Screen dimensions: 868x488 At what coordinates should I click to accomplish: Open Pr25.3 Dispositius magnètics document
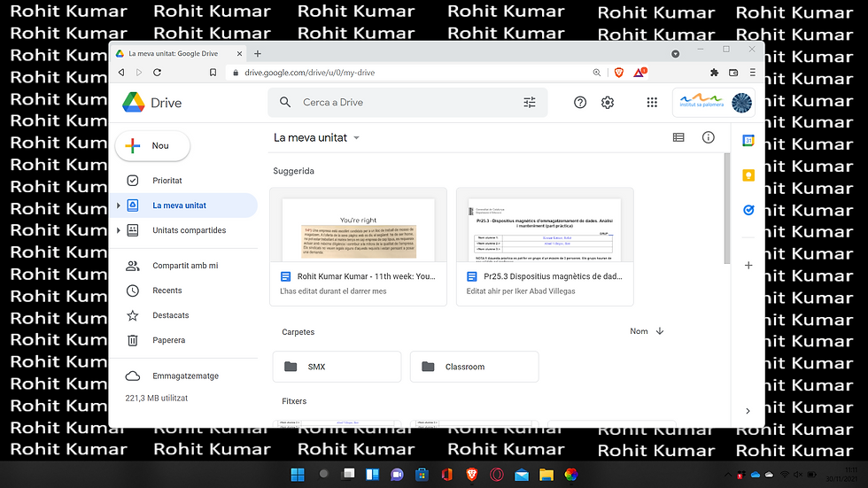[x=545, y=247]
